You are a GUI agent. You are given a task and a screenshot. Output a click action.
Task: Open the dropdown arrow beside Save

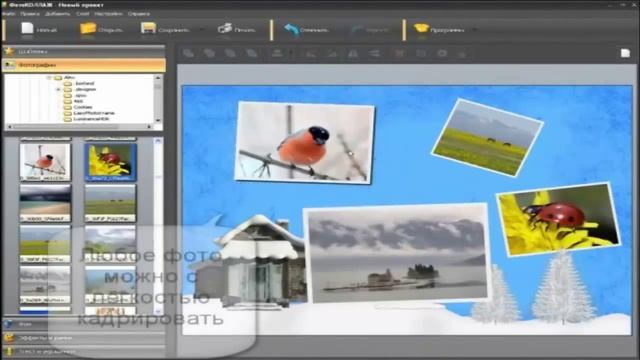pyautogui.click(x=202, y=30)
